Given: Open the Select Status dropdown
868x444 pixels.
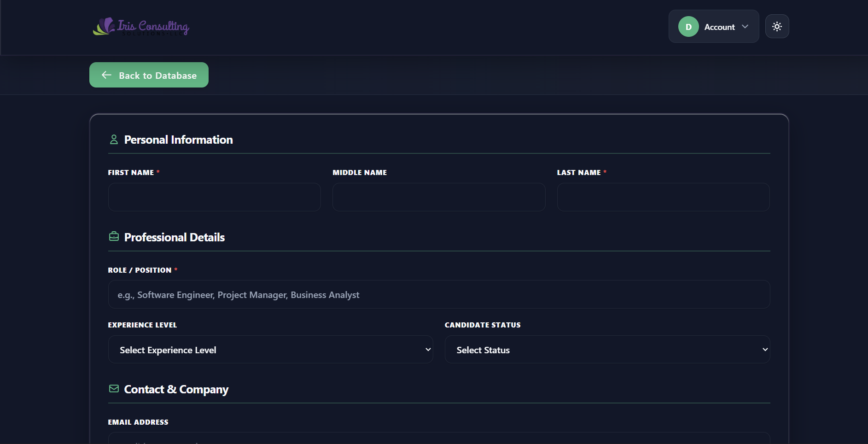Looking at the screenshot, I should pyautogui.click(x=607, y=350).
